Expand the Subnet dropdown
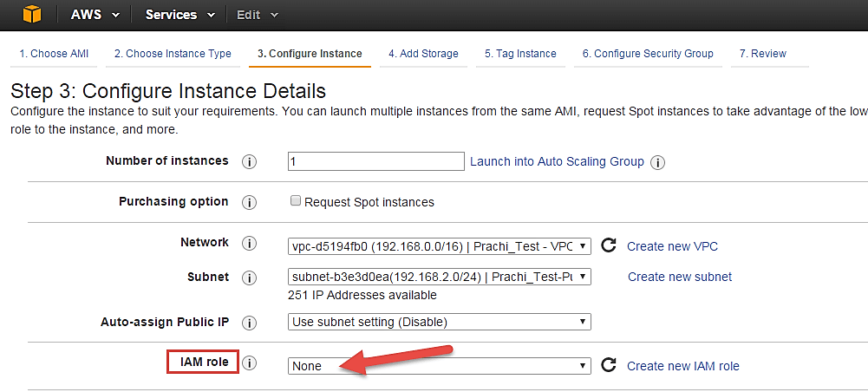The image size is (868, 392). (x=440, y=277)
